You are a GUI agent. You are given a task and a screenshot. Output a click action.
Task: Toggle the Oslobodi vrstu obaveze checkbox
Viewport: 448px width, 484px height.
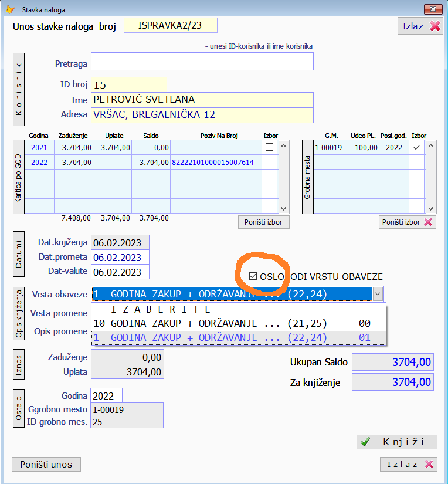pos(253,276)
